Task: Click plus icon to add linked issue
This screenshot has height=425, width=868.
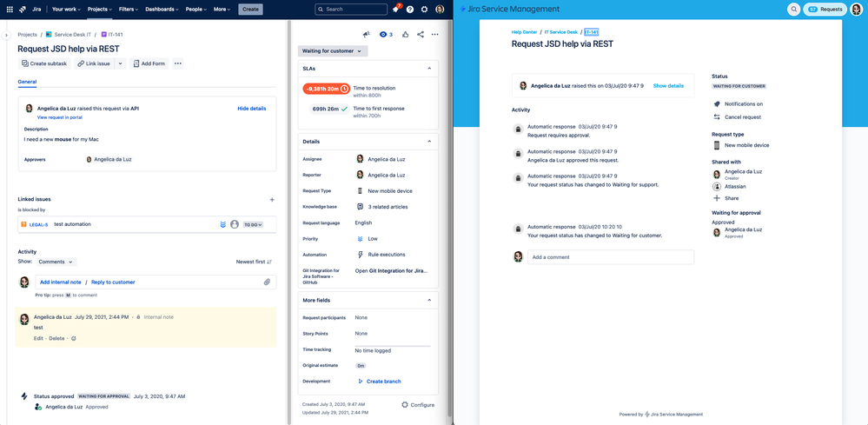Action: click(272, 199)
